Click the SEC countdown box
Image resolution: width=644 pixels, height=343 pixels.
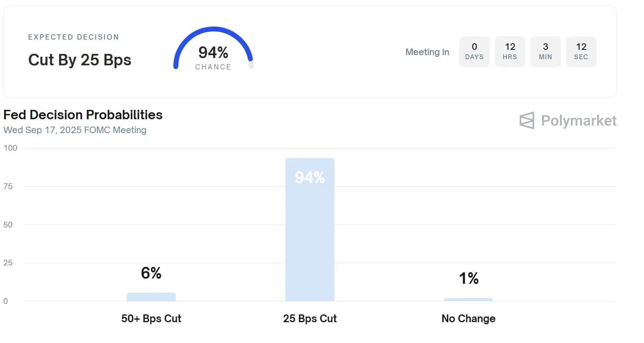[581, 51]
